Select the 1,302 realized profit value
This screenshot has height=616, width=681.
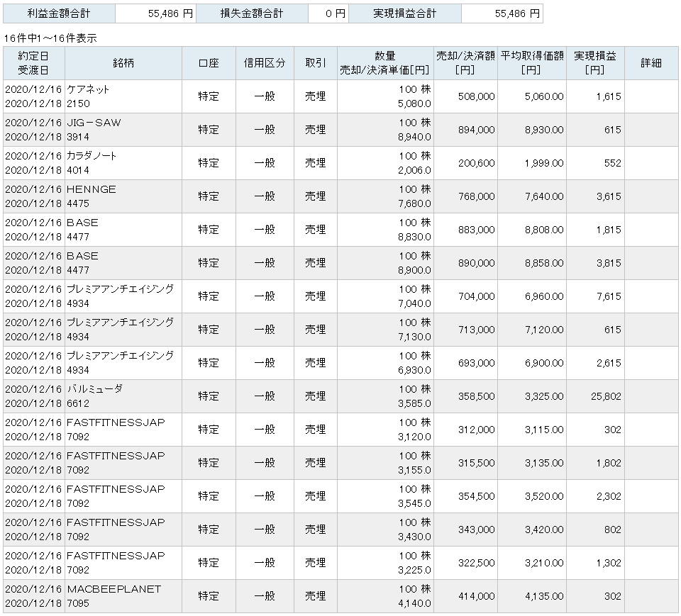pos(609,563)
